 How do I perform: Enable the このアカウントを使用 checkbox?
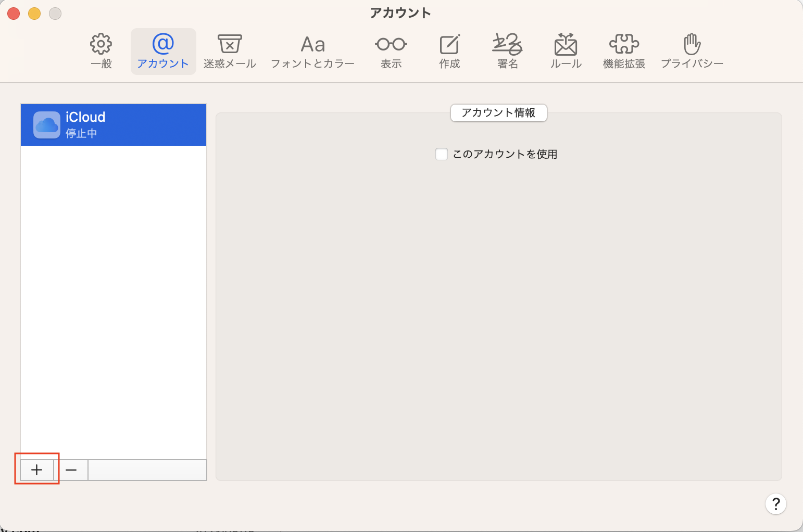point(442,154)
